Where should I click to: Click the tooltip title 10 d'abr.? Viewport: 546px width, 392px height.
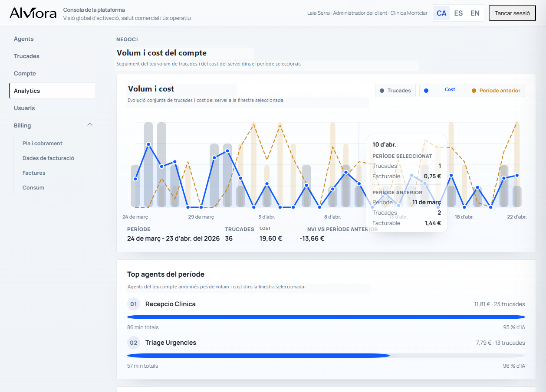click(384, 145)
